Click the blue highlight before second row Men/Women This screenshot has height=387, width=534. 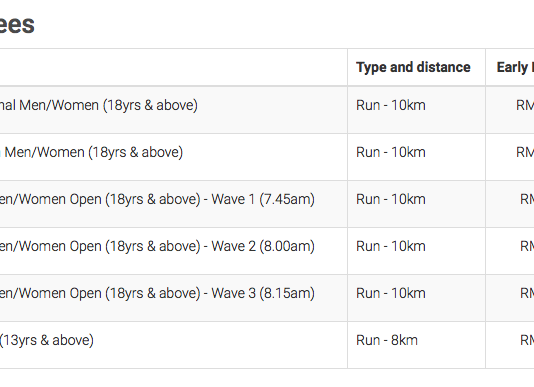point(1,153)
